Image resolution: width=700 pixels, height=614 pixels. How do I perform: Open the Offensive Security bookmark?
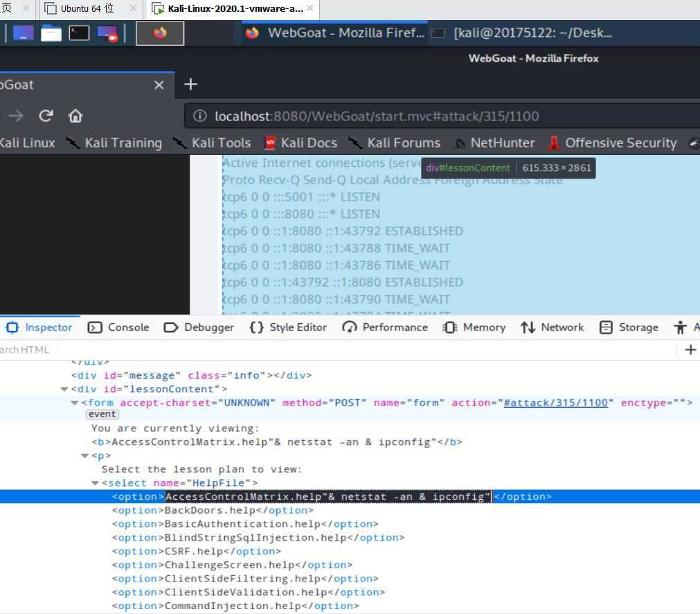(x=613, y=143)
